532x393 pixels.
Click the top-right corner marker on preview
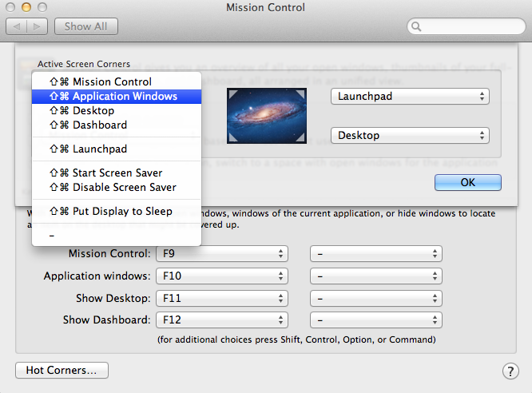click(x=300, y=94)
